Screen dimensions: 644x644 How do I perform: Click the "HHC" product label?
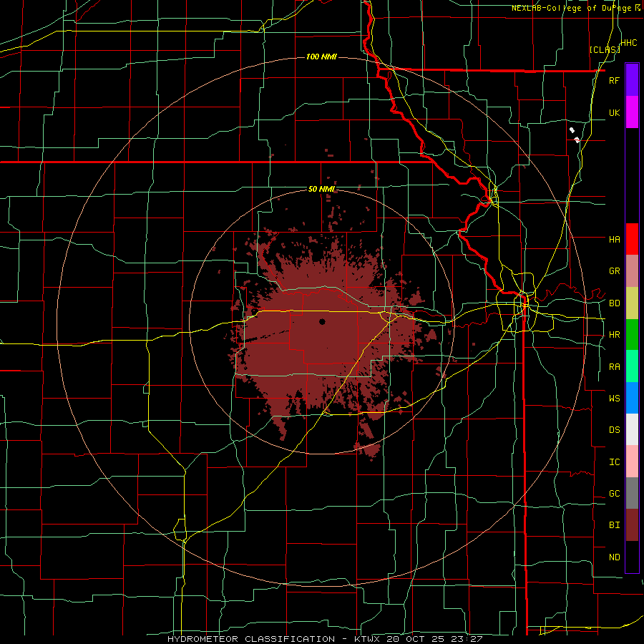pyautogui.click(x=629, y=43)
